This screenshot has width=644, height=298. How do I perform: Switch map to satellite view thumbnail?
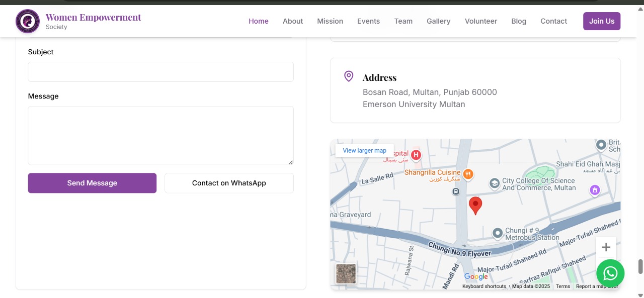point(346,274)
